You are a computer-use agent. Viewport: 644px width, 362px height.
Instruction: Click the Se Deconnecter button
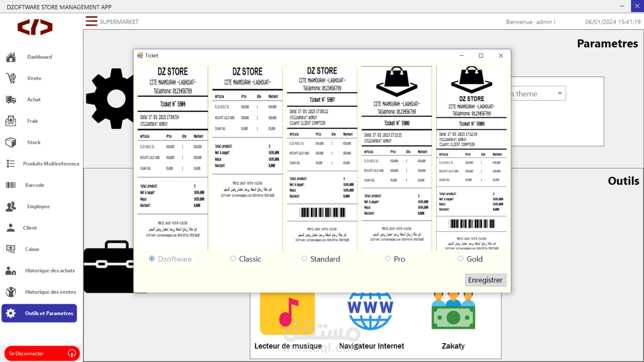click(x=42, y=353)
